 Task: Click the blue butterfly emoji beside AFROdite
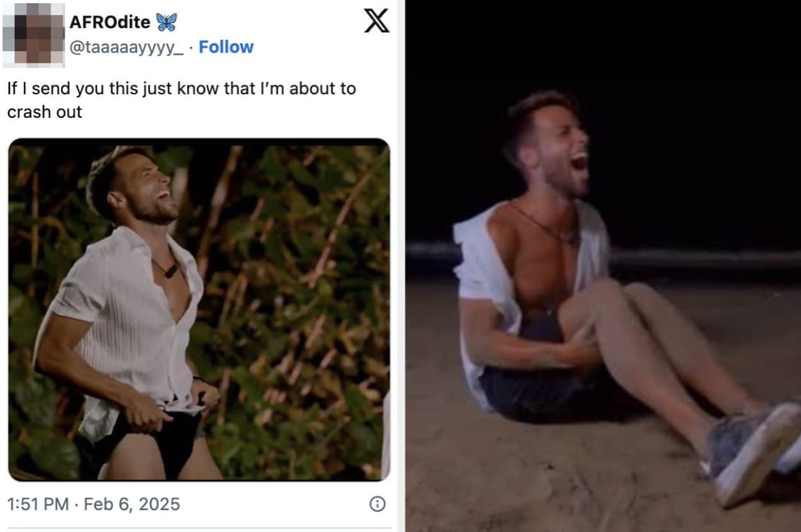(x=166, y=22)
